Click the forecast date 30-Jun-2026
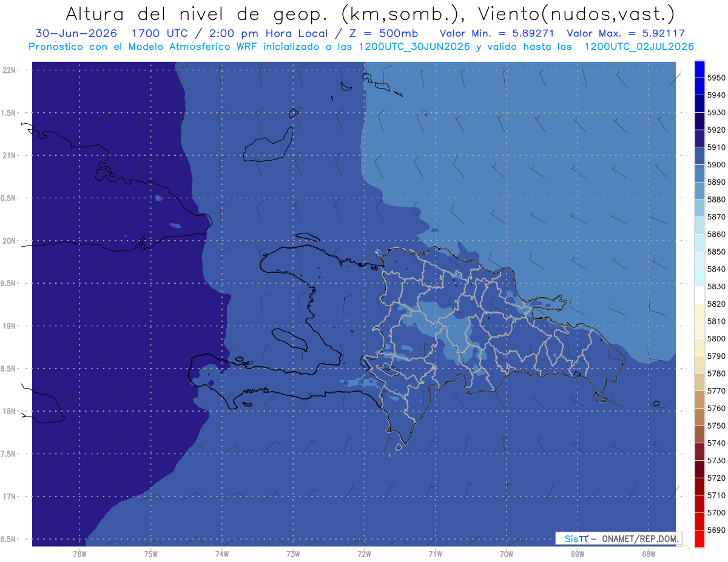 (x=75, y=33)
